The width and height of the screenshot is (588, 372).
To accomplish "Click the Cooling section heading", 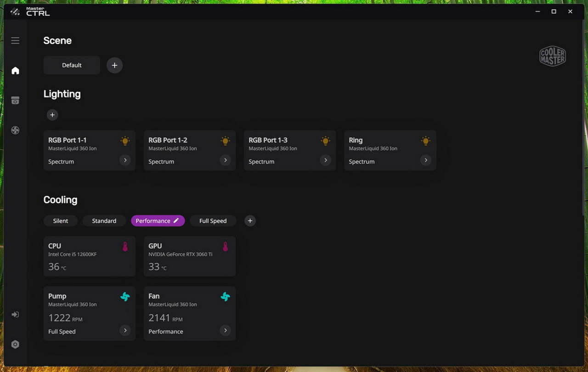I will point(60,200).
